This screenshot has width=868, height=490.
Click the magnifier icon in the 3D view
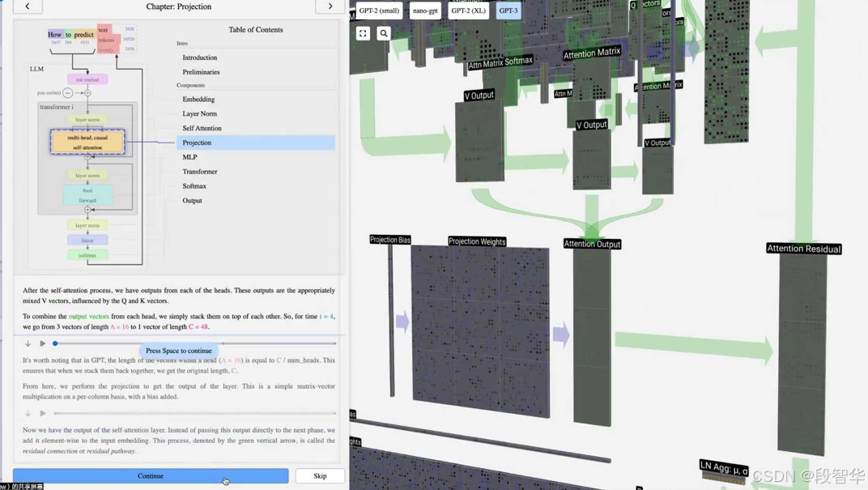pyautogui.click(x=384, y=33)
